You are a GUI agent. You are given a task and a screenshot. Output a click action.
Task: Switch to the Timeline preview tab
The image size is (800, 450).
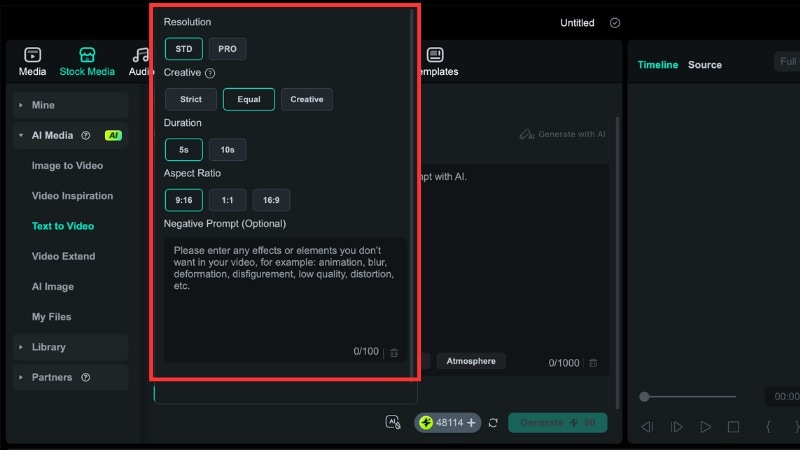[x=658, y=65]
